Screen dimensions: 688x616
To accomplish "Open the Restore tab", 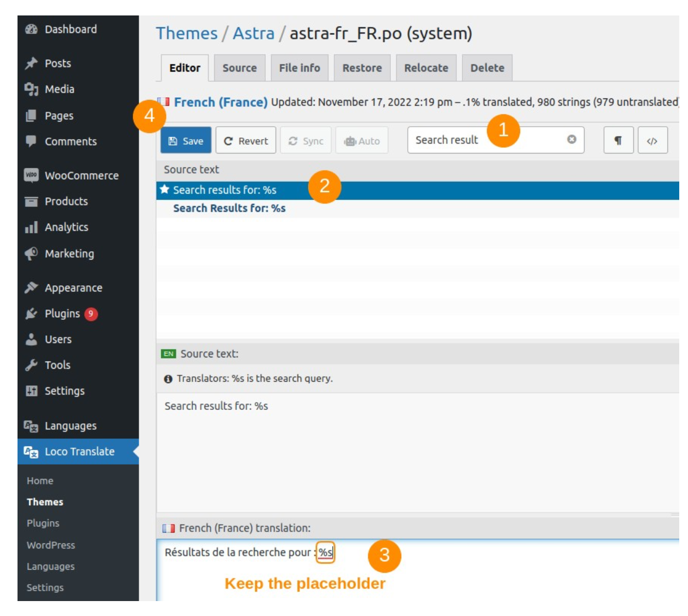I will (362, 68).
